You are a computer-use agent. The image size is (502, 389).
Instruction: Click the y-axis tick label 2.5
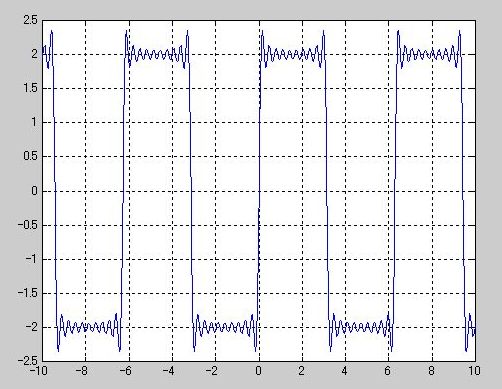tap(30, 20)
